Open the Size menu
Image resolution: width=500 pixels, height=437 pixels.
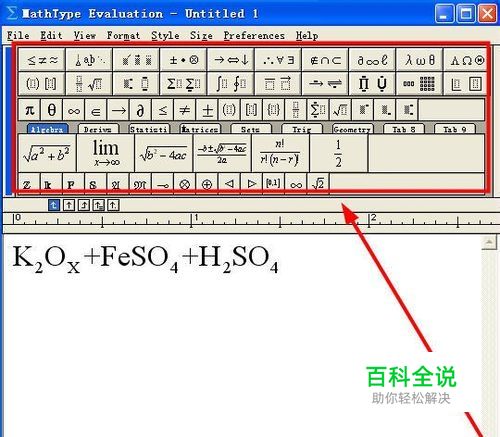(201, 35)
